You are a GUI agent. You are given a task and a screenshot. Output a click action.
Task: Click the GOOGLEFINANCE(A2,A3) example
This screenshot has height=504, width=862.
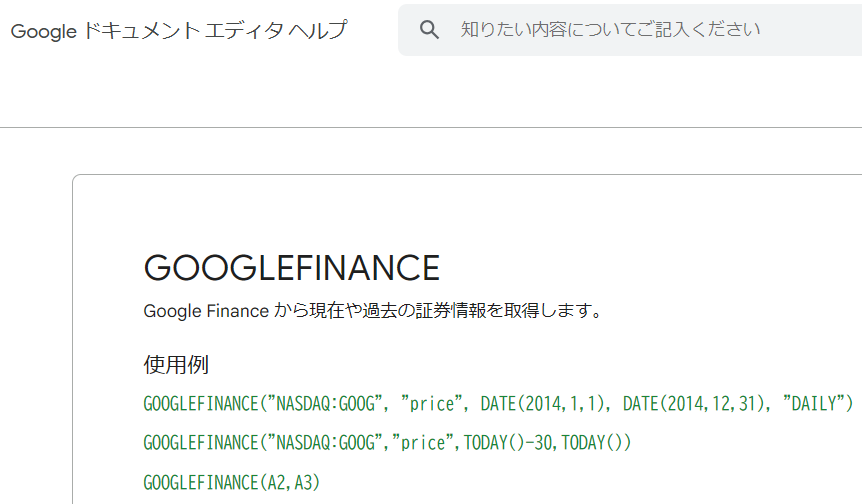(232, 482)
